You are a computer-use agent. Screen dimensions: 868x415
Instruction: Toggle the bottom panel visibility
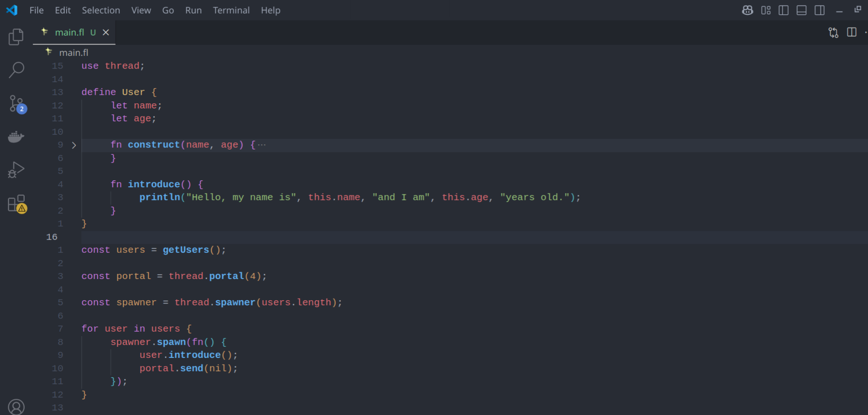pyautogui.click(x=801, y=10)
